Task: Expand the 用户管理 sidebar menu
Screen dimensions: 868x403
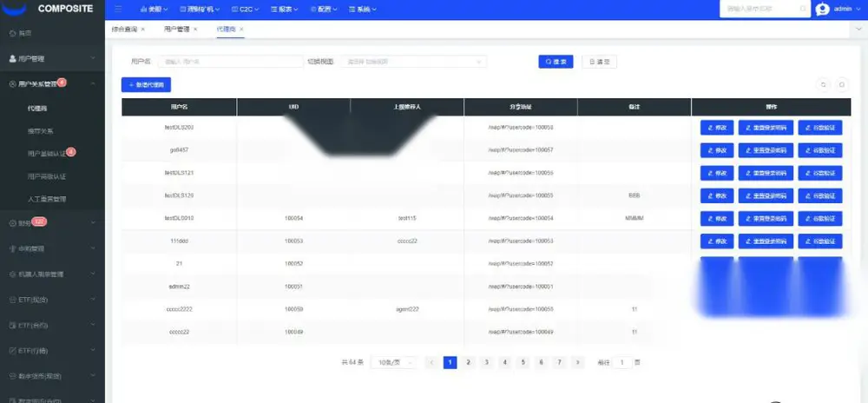Action: pos(52,58)
